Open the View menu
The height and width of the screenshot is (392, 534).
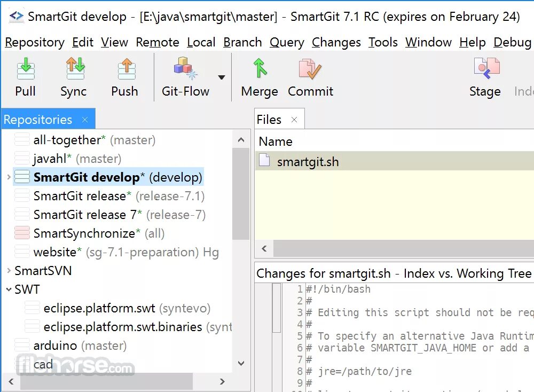coord(114,43)
